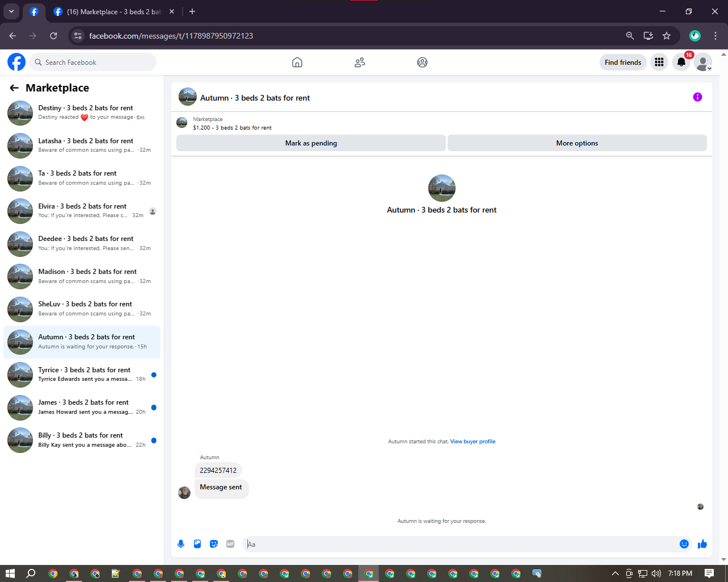This screenshot has height=582, width=728.
Task: Open the notifications bell icon
Action: [x=681, y=63]
